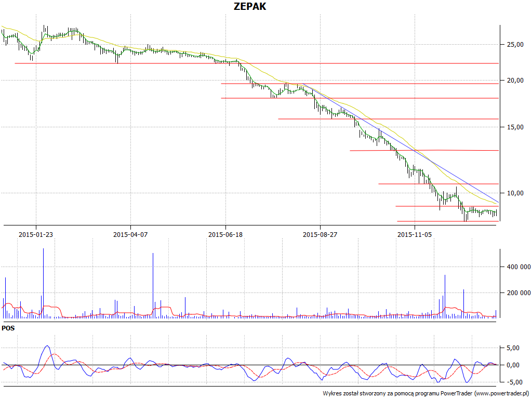Select the 2015-06-18 date label
This screenshot has height=399, width=532.
tap(225, 234)
